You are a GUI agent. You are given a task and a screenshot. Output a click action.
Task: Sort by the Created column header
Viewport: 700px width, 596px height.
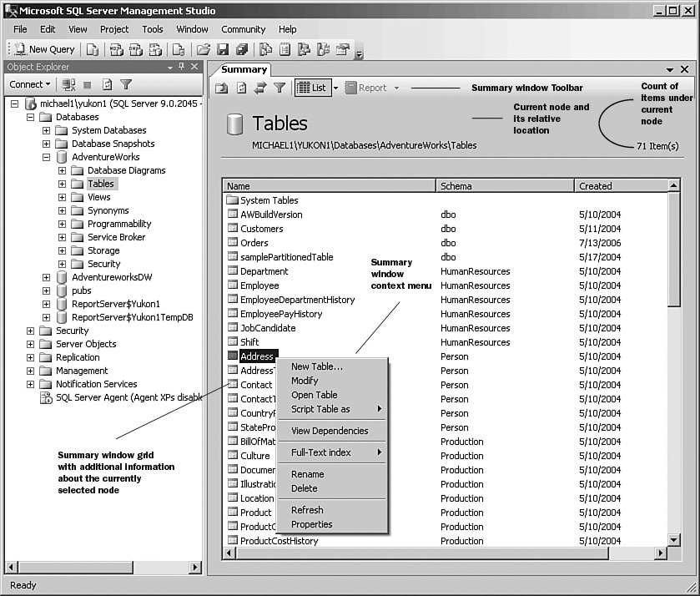[x=621, y=186]
